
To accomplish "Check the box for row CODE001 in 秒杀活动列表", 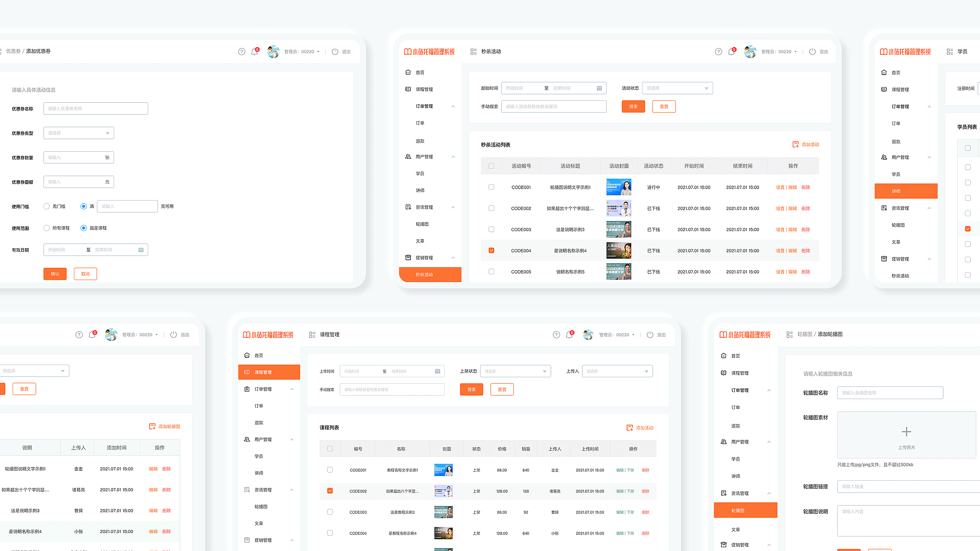I will point(492,187).
